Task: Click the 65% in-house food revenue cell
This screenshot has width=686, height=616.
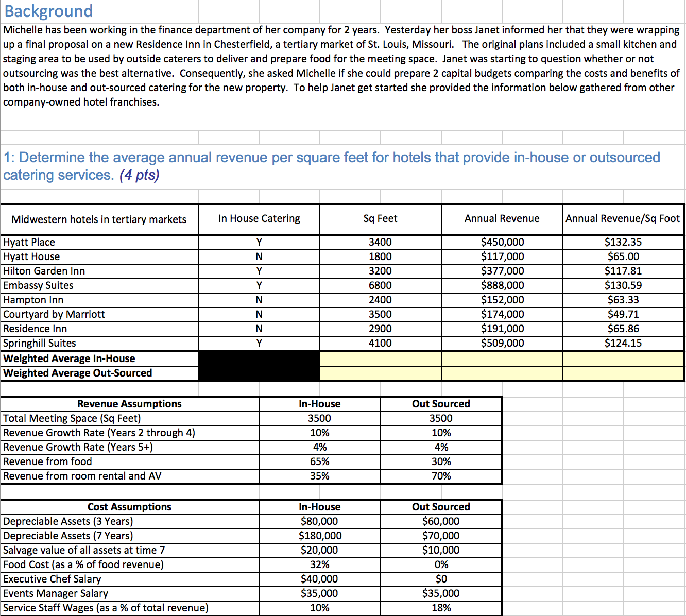Action: pos(320,461)
